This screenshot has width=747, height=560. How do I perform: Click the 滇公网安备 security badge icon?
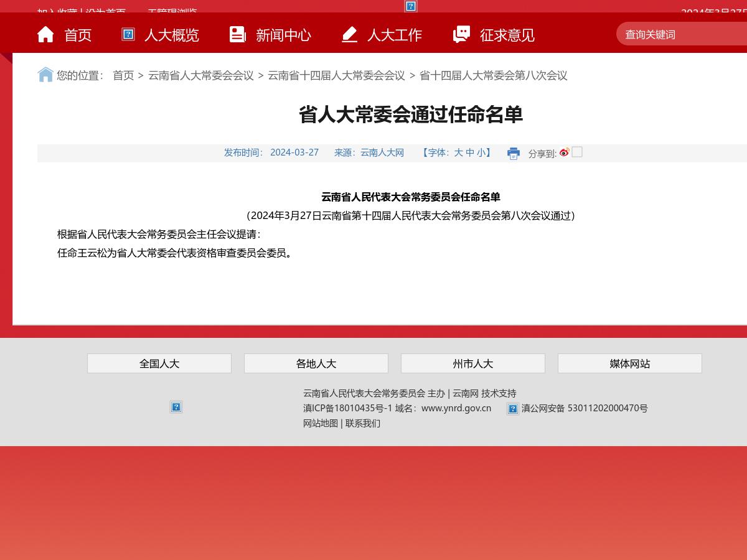click(512, 409)
